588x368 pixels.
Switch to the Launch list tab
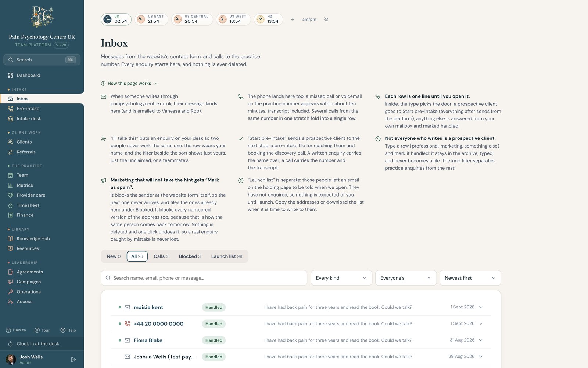(x=227, y=256)
